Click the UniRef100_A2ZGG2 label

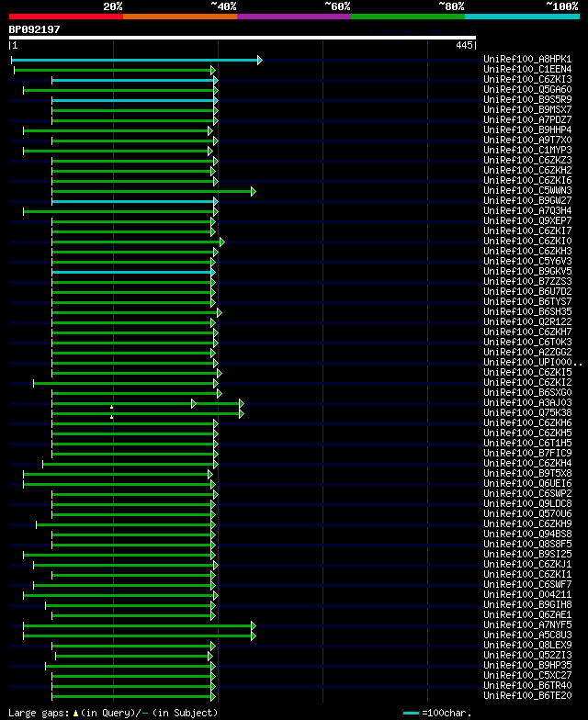[527, 353]
